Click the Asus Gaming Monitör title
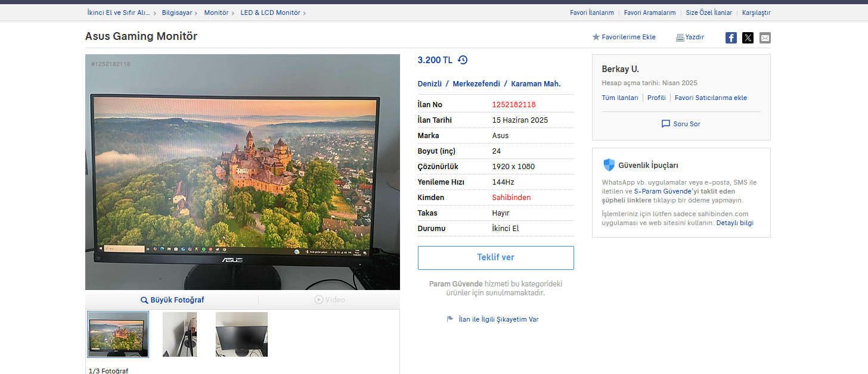 141,36
